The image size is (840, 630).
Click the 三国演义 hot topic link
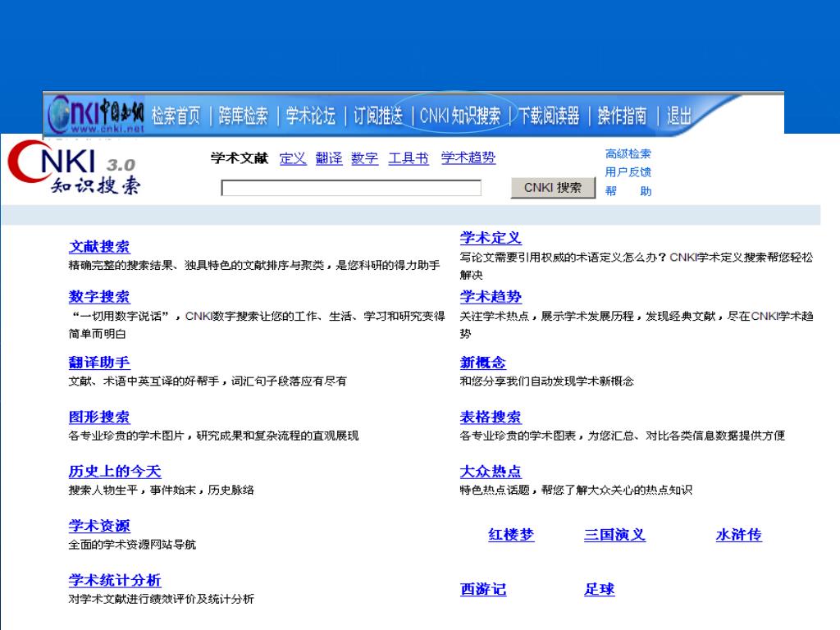click(x=615, y=535)
